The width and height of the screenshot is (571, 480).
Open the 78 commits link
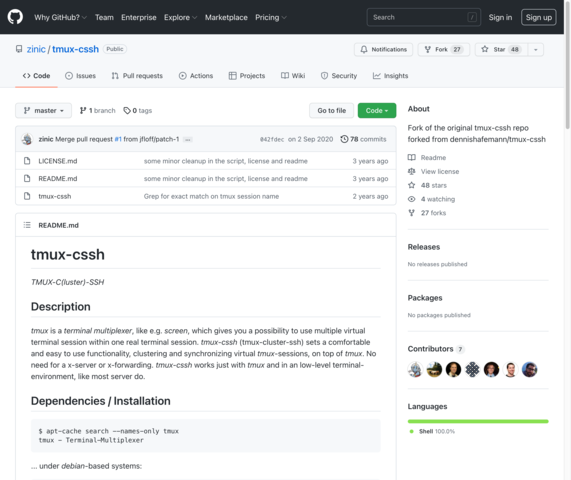tap(363, 139)
